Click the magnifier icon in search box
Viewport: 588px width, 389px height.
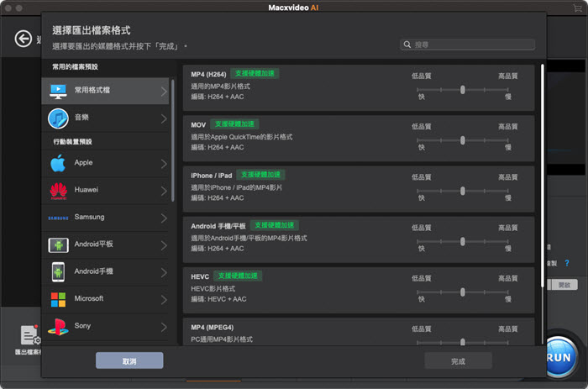pyautogui.click(x=407, y=45)
